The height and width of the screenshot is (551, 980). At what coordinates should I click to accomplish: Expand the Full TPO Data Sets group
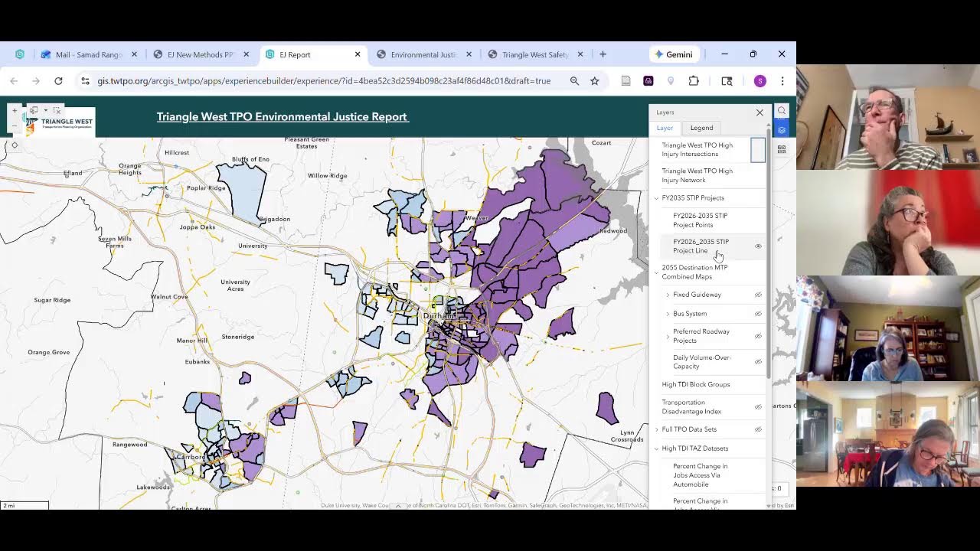[x=657, y=429]
